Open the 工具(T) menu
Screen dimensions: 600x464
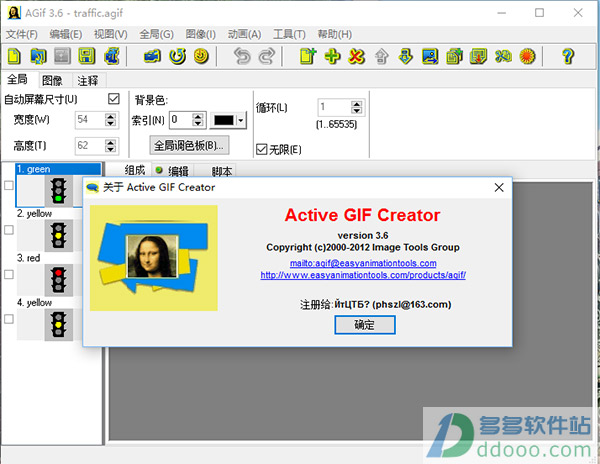click(289, 34)
